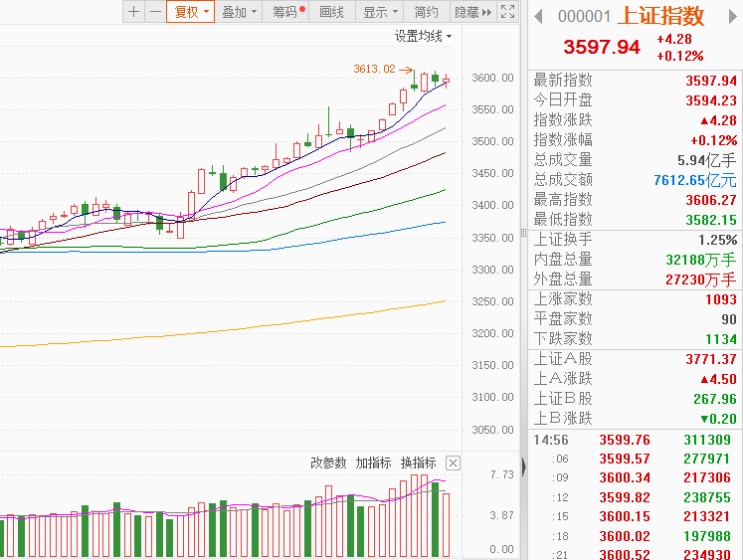Click the vertical splitter grip beside chart
The image size is (743, 560).
click(x=523, y=233)
